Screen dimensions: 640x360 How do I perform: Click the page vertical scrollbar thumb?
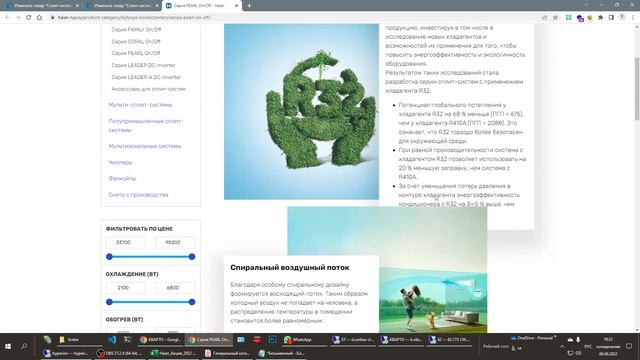pyautogui.click(x=637, y=89)
